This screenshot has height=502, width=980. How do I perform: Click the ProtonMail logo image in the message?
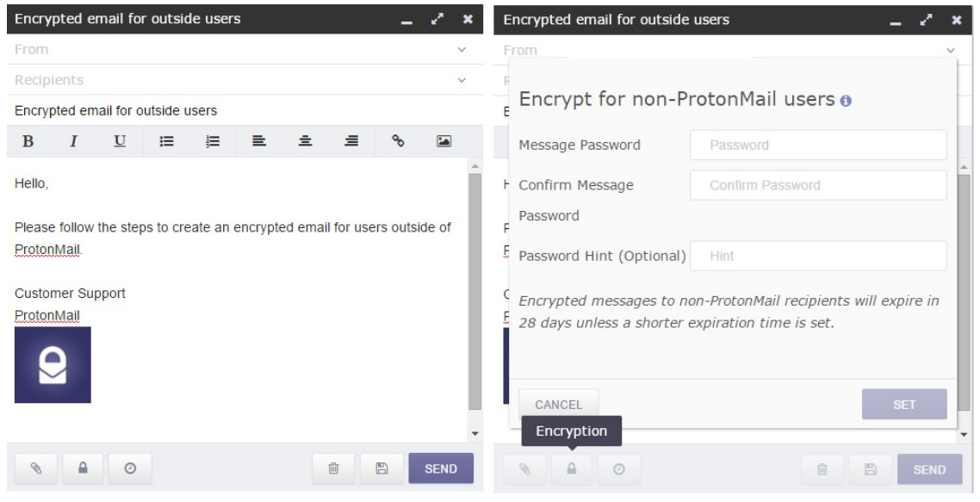53,365
